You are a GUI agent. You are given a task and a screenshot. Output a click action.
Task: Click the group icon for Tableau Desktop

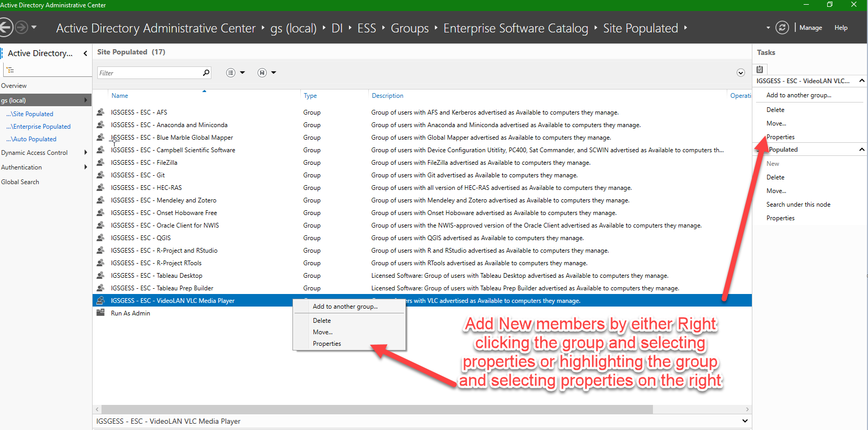tap(100, 275)
